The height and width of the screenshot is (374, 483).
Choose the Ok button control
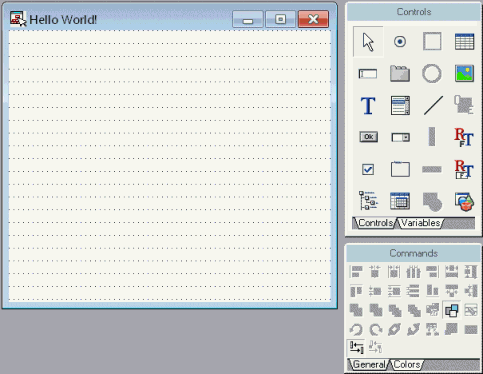tap(368, 137)
